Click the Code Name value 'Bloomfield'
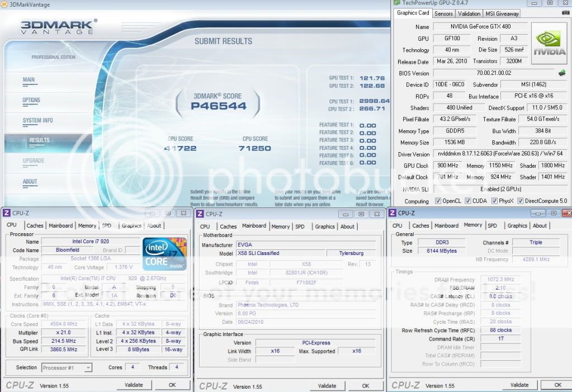The height and width of the screenshot is (392, 572). pos(68,250)
